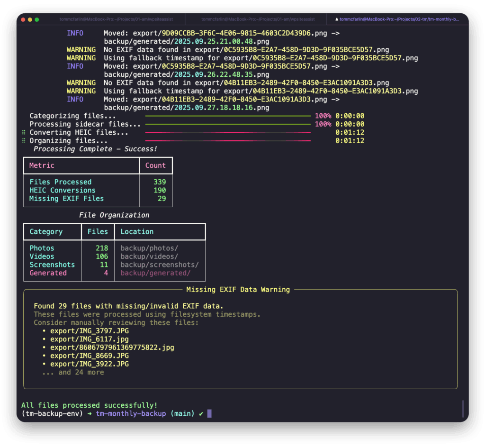Click the terminal scrollbar thumb
Screen dimensions: 485x448
(463, 409)
